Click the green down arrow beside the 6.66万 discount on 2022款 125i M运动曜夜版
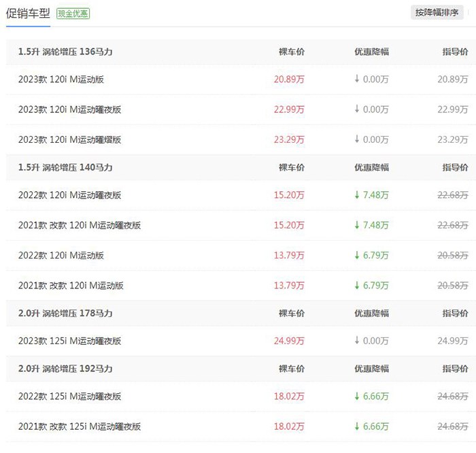Viewport: 476px width, 453px height. pos(357,396)
